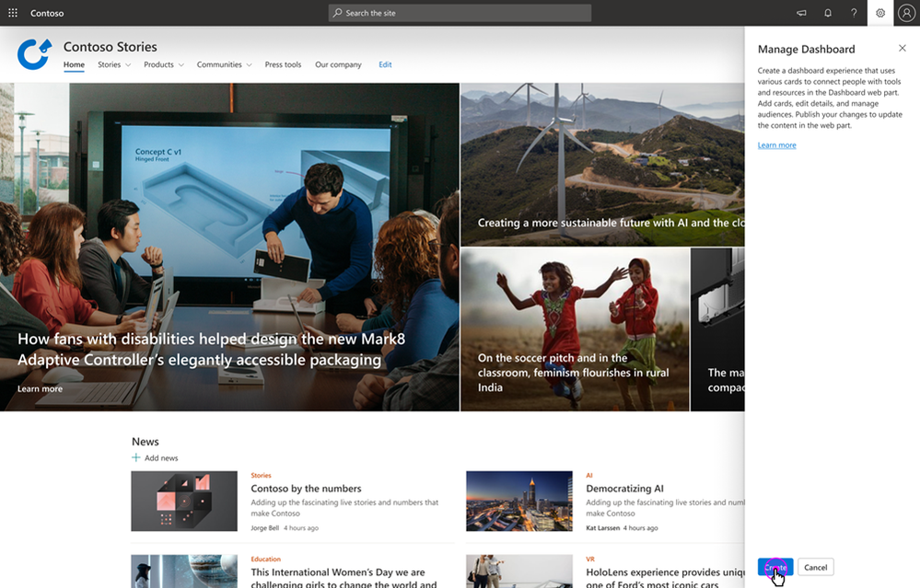
Task: Cancel the Manage Dashboard panel
Action: [816, 567]
